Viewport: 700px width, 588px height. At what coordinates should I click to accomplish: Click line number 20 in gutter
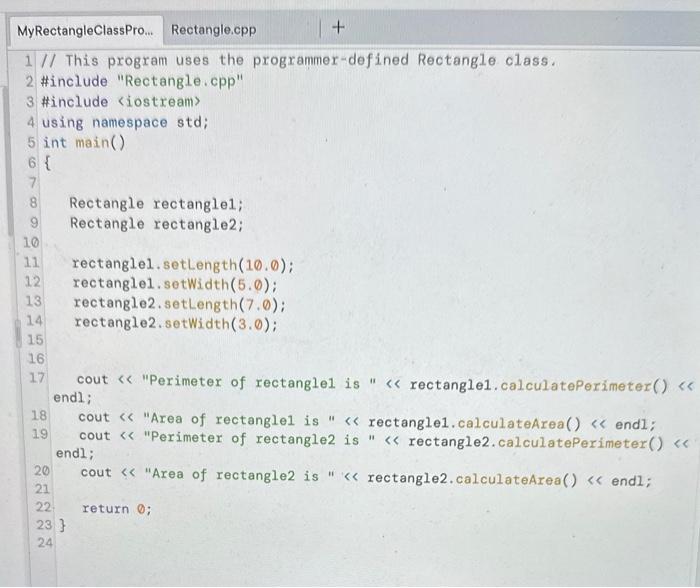42,471
